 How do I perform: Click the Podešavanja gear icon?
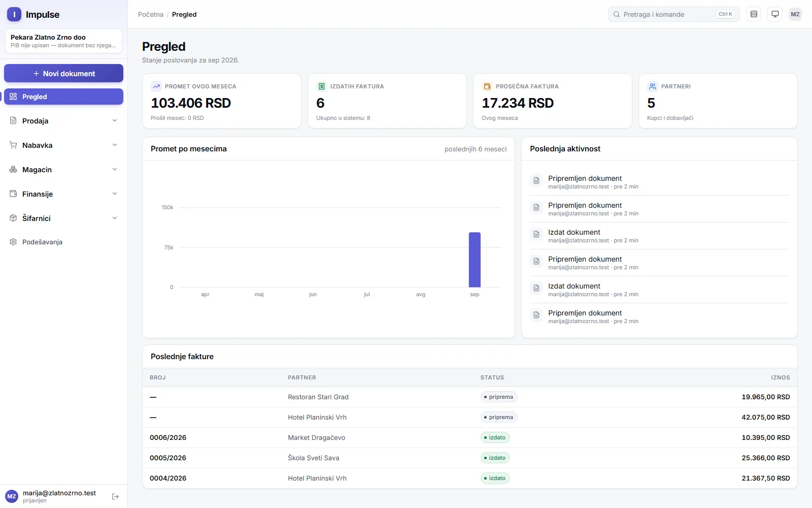click(x=13, y=242)
